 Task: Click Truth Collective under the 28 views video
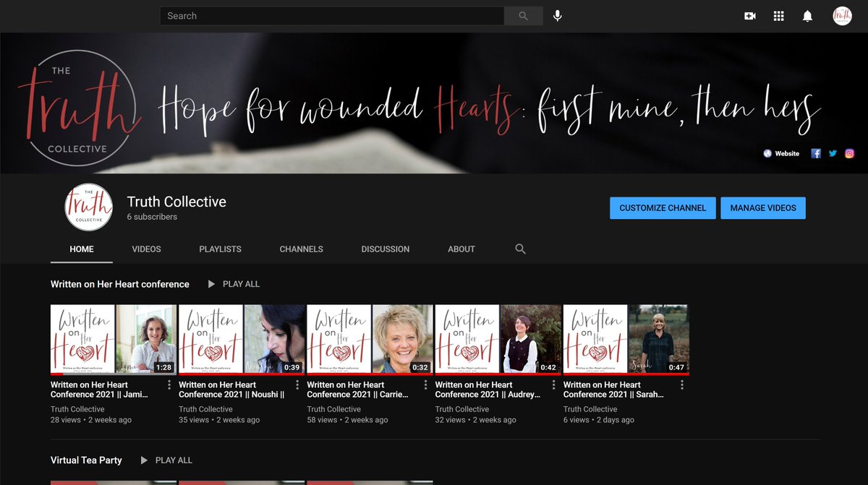[77, 409]
